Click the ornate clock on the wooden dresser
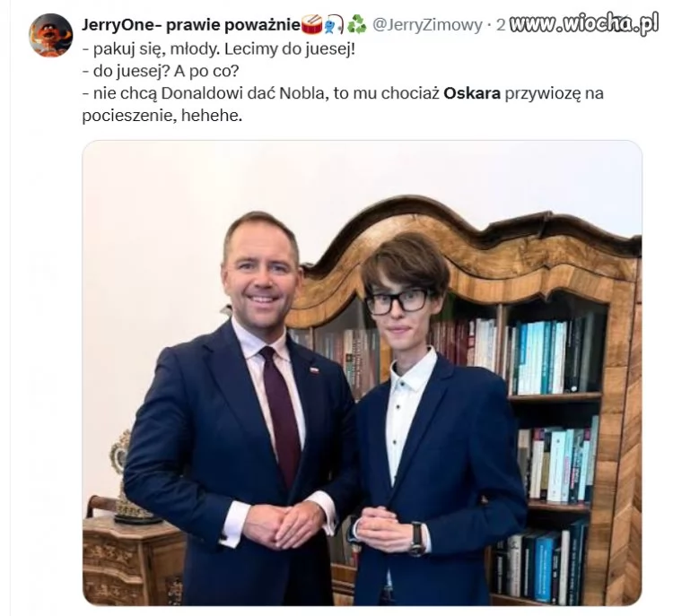The image size is (673, 616). coord(123,478)
